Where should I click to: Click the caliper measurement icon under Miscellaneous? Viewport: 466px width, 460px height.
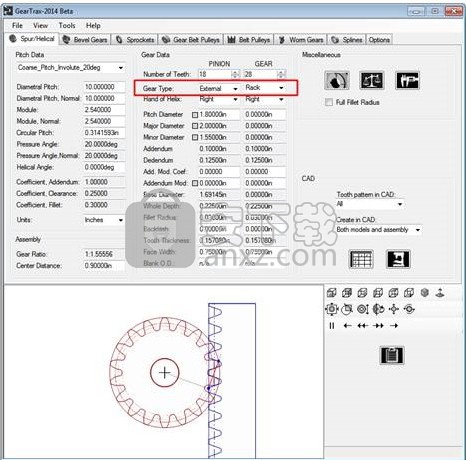click(407, 80)
